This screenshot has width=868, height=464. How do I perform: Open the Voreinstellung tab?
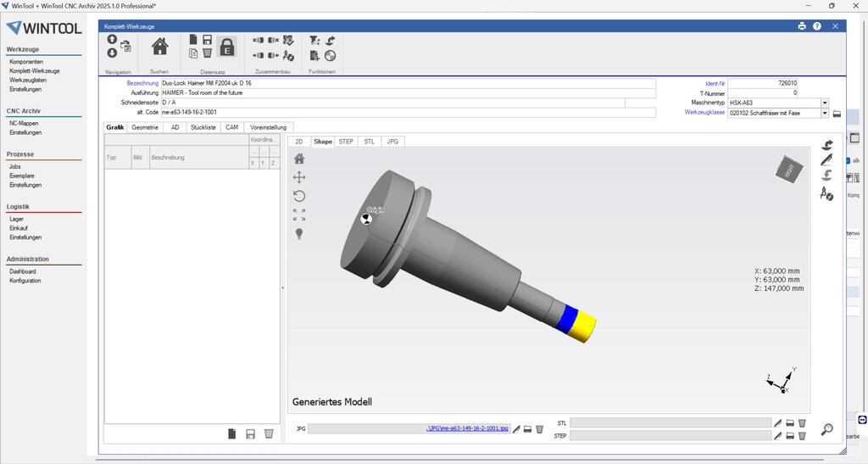pyautogui.click(x=269, y=127)
